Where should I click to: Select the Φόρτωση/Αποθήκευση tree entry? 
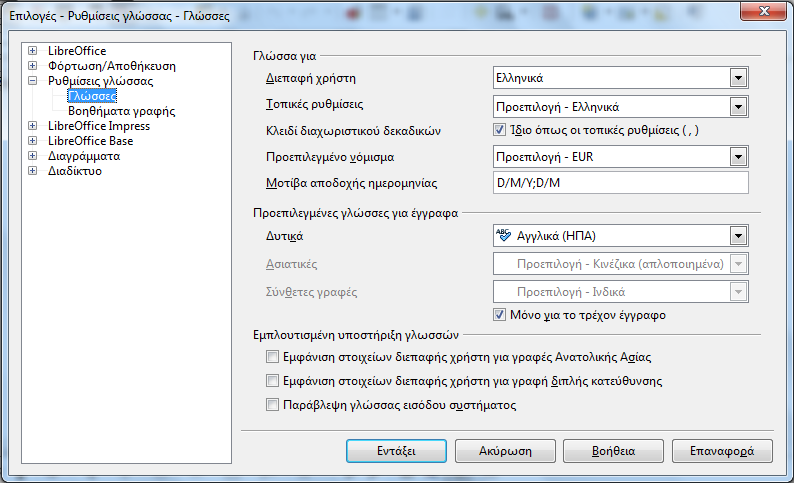point(112,66)
